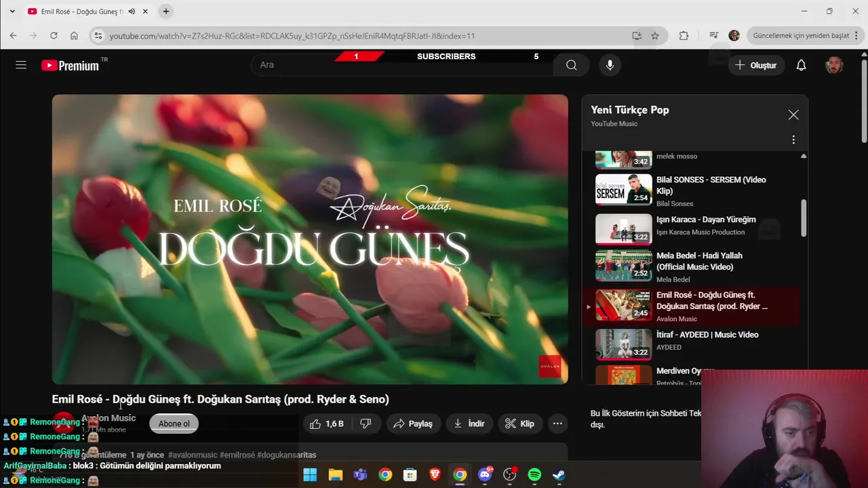This screenshot has height=488, width=868.
Task: Open the notifications bell
Action: 801,65
